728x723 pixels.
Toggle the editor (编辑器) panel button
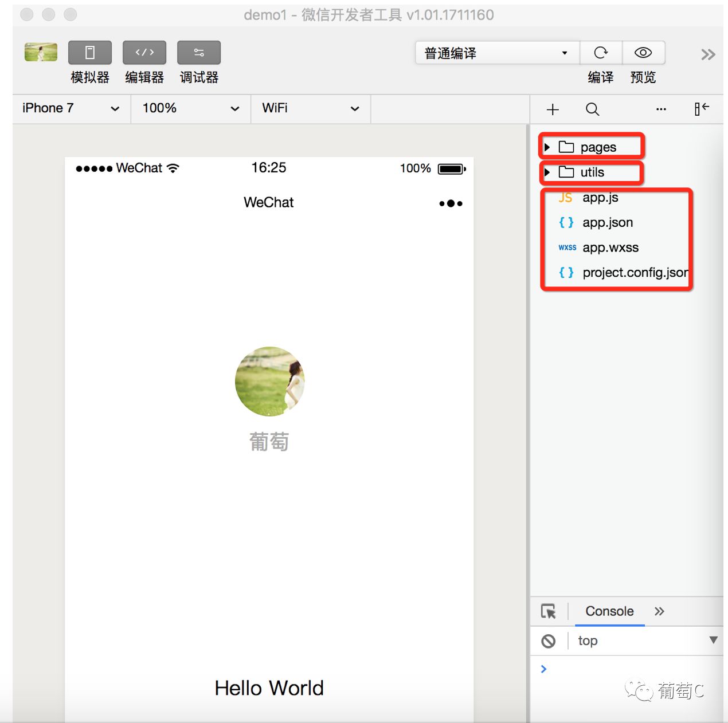[144, 53]
